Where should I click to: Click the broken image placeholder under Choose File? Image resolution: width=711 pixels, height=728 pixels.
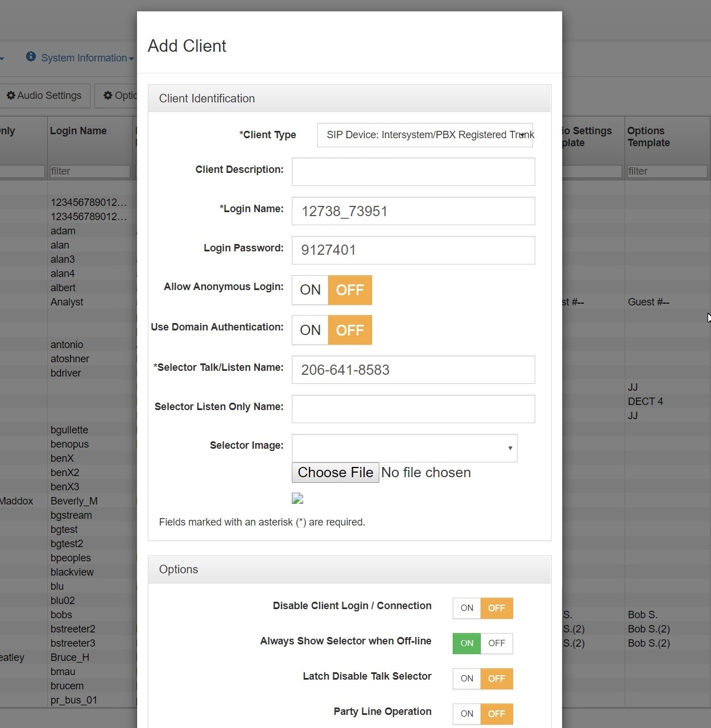click(x=297, y=499)
